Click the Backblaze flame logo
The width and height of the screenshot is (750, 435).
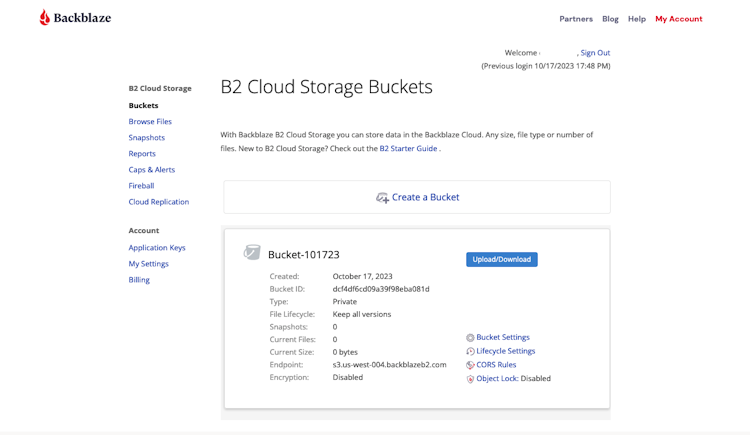pos(45,17)
